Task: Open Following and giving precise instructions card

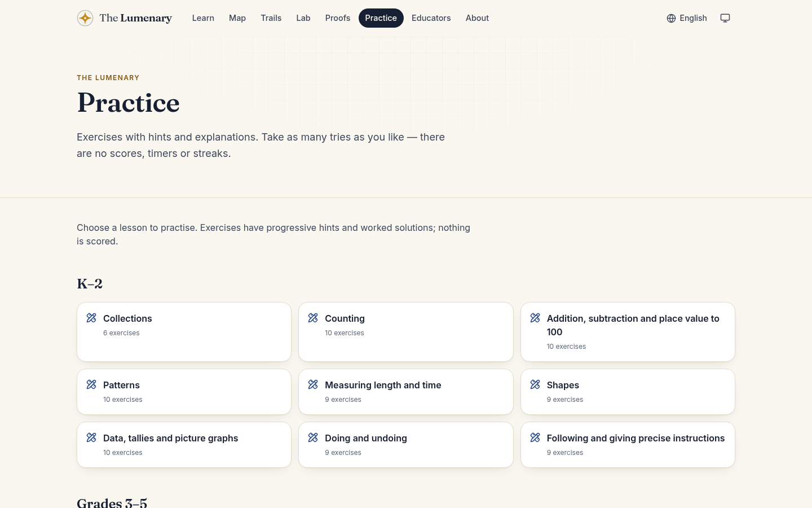Action: [628, 445]
